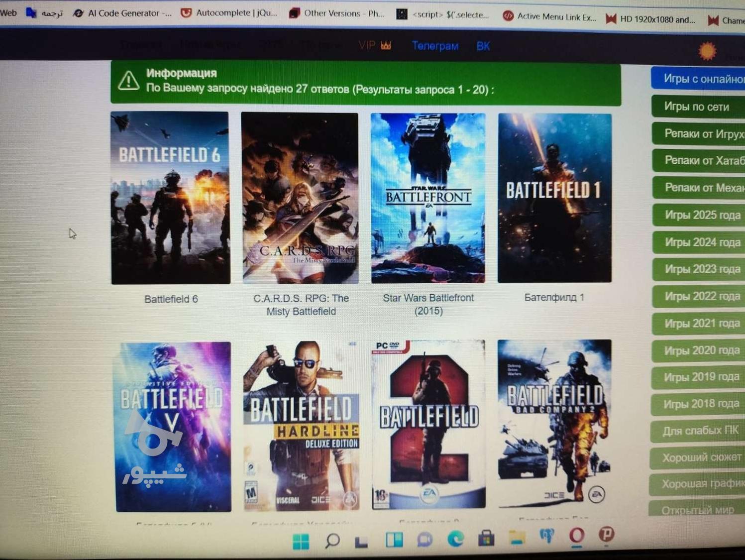Screen dimensions: 745x560
Task: Open pgAdmin elephant icon in taskbar
Action: (x=546, y=536)
